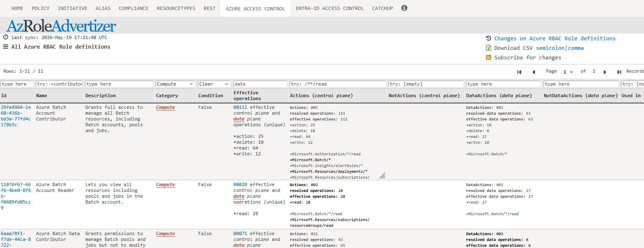Click Compute category link for Batch Account Reader
Viewport: 644px width, 248px height.
tap(166, 184)
